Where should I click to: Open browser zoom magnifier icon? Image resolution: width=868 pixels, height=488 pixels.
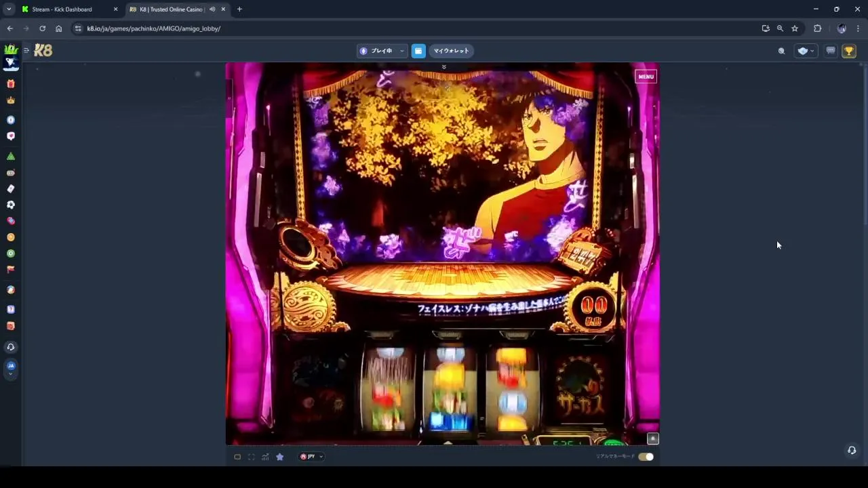pyautogui.click(x=780, y=28)
